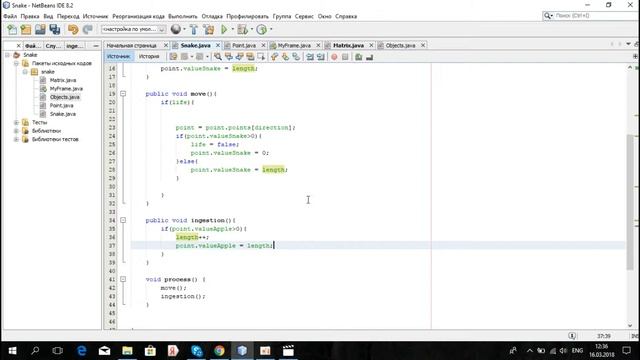Collapse the ingestion() method fold marker
This screenshot has height=360, width=640.
[x=123, y=220]
